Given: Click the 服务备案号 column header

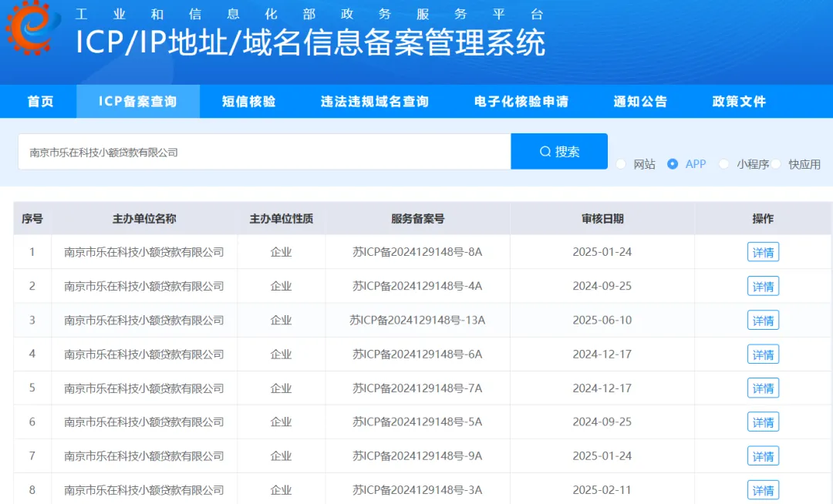Looking at the screenshot, I should coord(417,219).
